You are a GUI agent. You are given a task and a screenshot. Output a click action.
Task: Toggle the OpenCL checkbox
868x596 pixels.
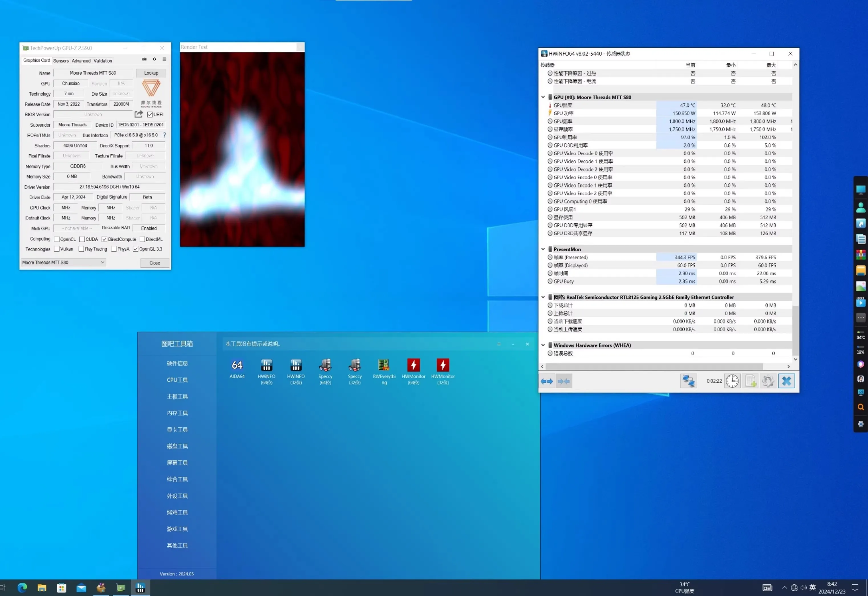[x=57, y=239]
